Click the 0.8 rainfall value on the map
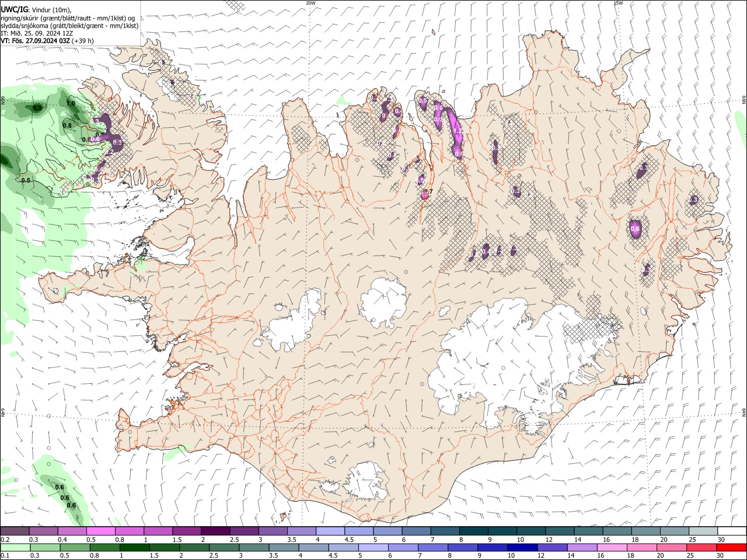This screenshot has height=560, width=747. [67, 125]
